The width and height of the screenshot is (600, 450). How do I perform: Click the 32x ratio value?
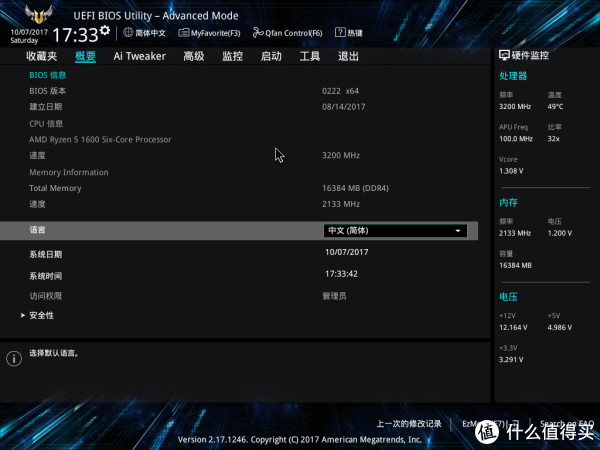click(x=553, y=139)
